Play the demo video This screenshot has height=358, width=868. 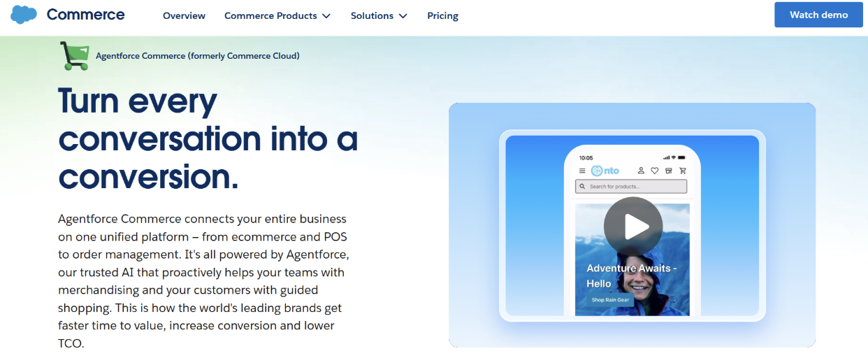[633, 227]
